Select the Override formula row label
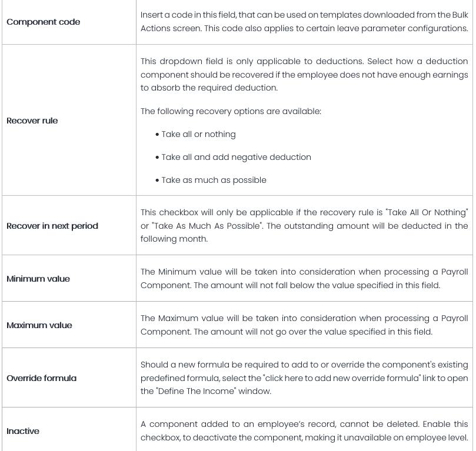This screenshot has height=451, width=476. coord(42,378)
